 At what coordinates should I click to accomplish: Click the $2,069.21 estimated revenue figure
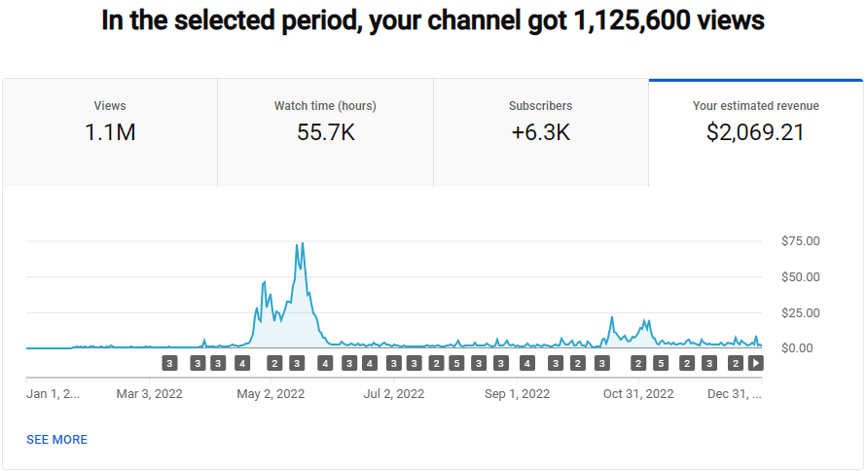[755, 132]
